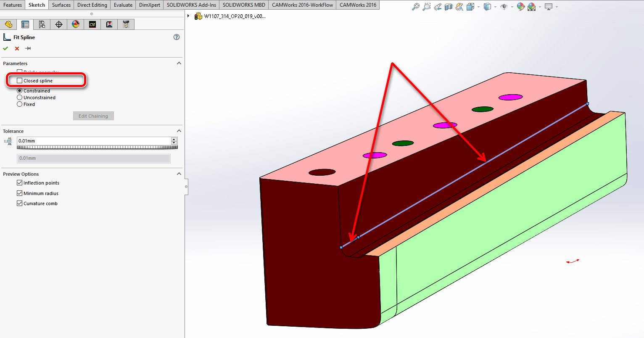
Task: Uncheck the Curvature comb option
Action: [20, 203]
